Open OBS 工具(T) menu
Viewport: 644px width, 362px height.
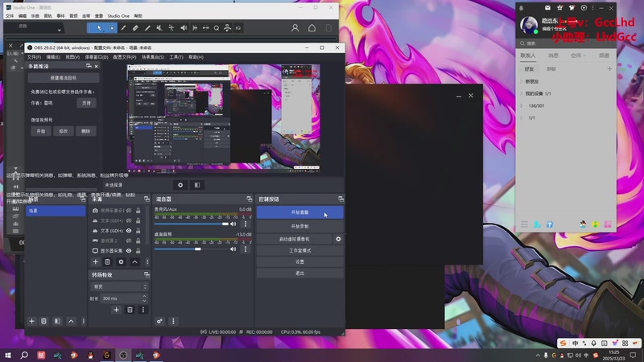coord(176,57)
